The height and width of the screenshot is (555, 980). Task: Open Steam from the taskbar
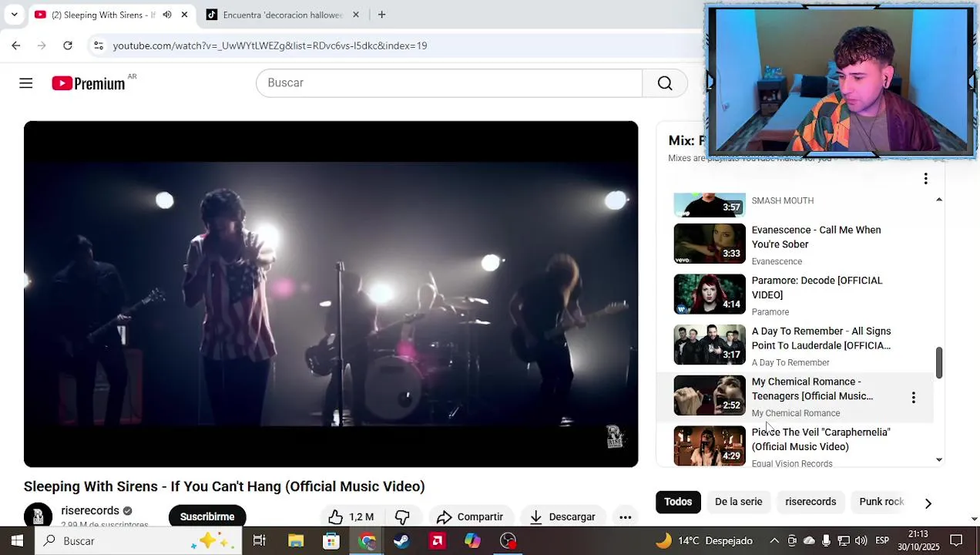coord(401,541)
